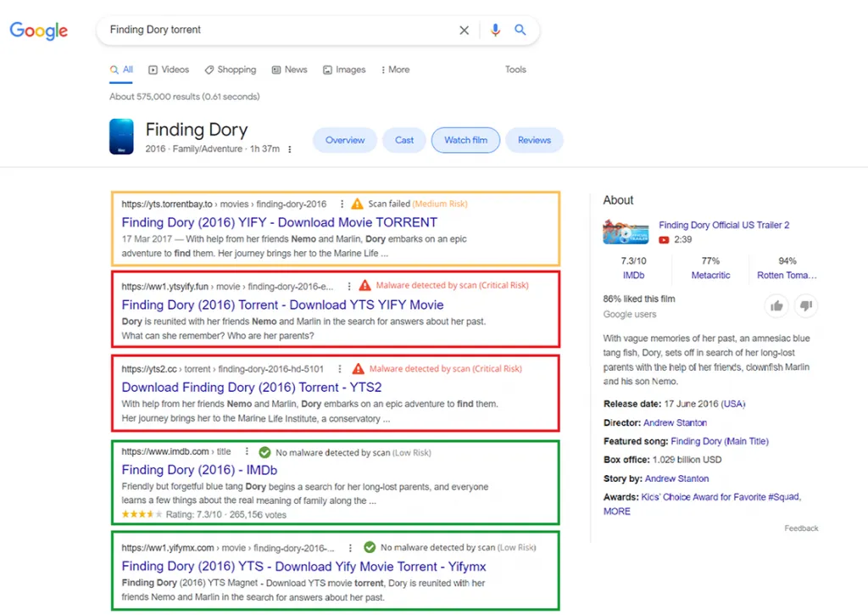
Task: Switch to the Shopping tab
Action: pyautogui.click(x=231, y=70)
